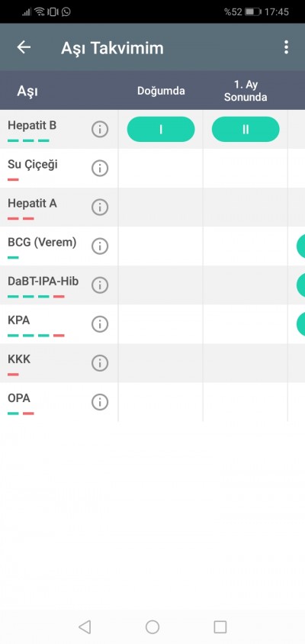The height and width of the screenshot is (644, 305).
Task: Tap the KKK info icon
Action: [100, 363]
